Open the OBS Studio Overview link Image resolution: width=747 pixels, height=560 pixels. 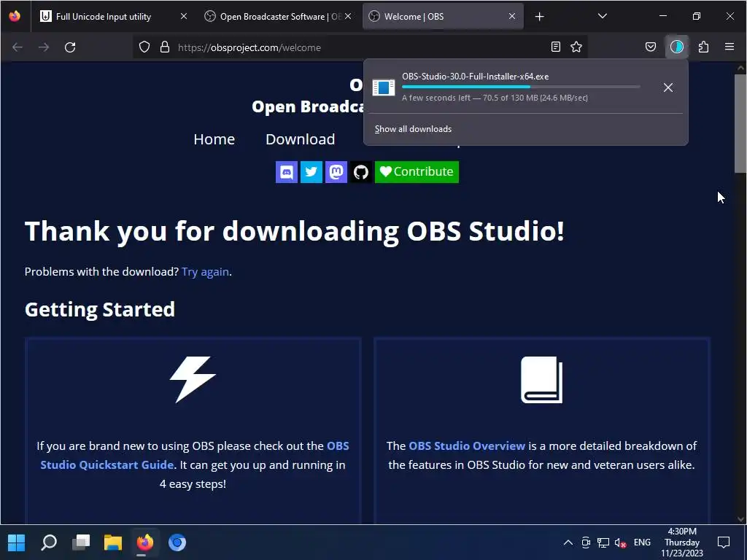(467, 446)
